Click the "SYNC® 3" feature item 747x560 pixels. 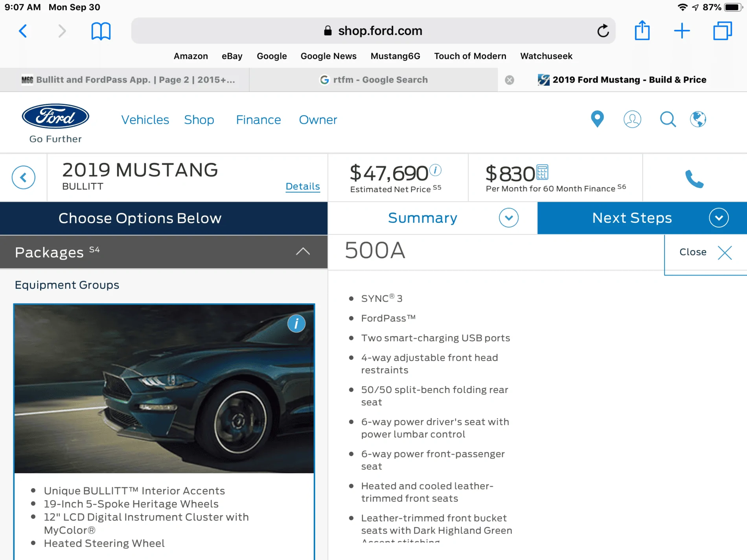(382, 298)
